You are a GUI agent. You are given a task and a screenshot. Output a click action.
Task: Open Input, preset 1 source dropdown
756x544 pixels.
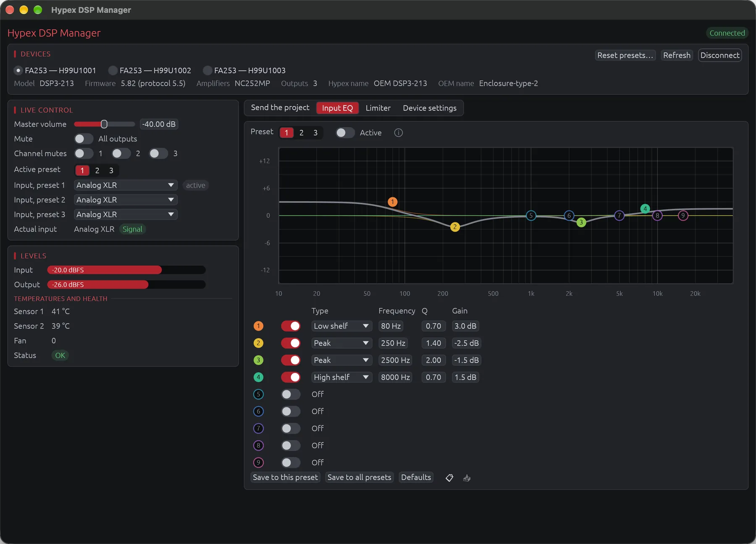point(126,185)
